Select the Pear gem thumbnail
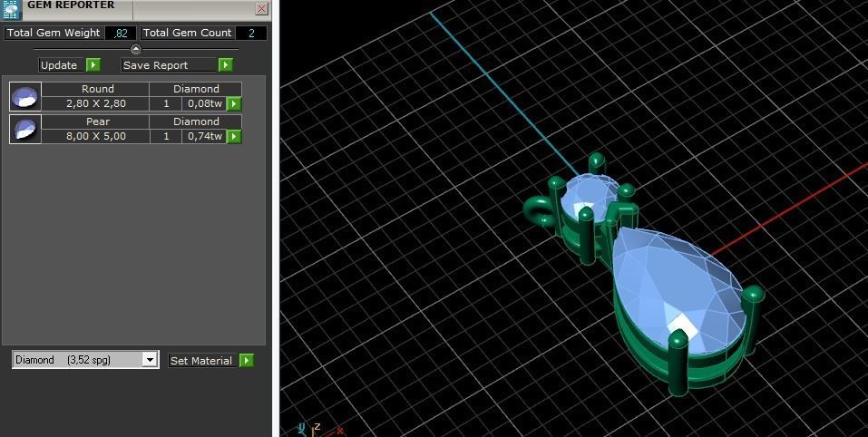 24,129
